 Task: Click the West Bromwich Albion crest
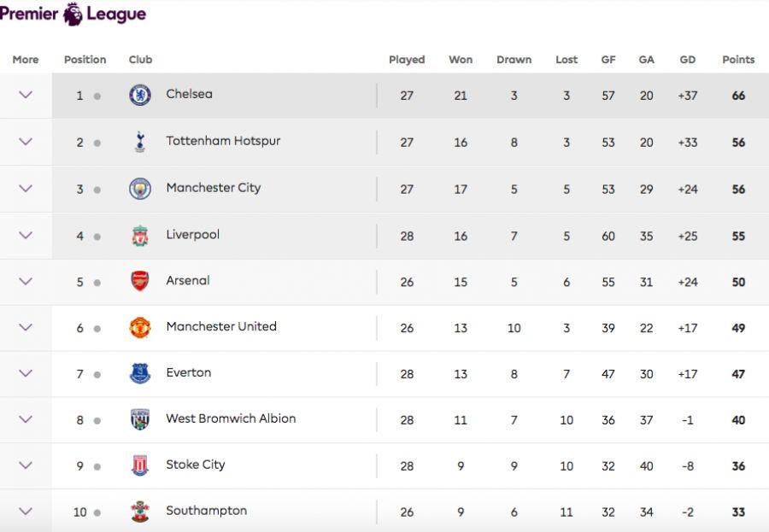click(140, 419)
